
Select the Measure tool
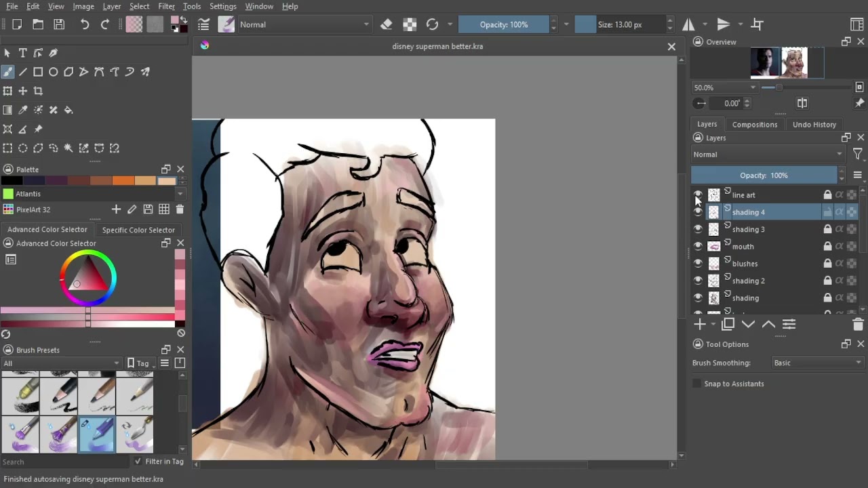click(x=22, y=129)
